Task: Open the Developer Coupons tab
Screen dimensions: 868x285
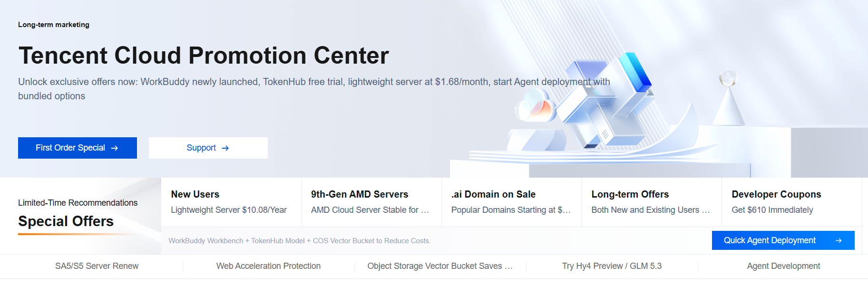Action: 792,202
